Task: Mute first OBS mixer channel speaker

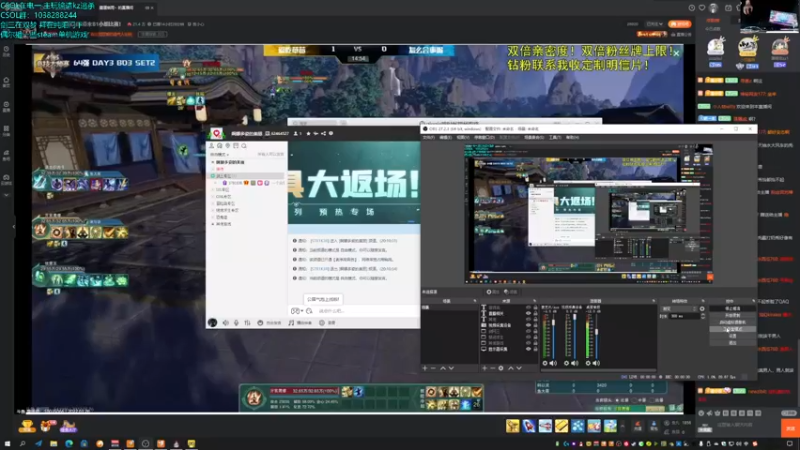Action: 553,363
